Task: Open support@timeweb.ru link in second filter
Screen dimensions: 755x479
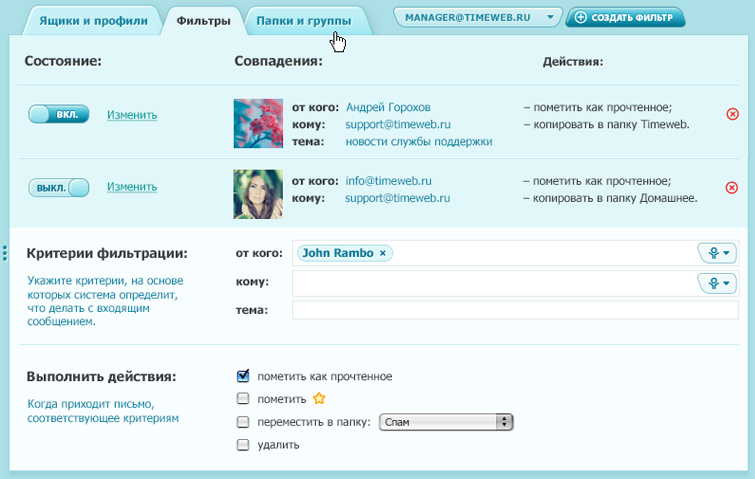Action: tap(397, 198)
